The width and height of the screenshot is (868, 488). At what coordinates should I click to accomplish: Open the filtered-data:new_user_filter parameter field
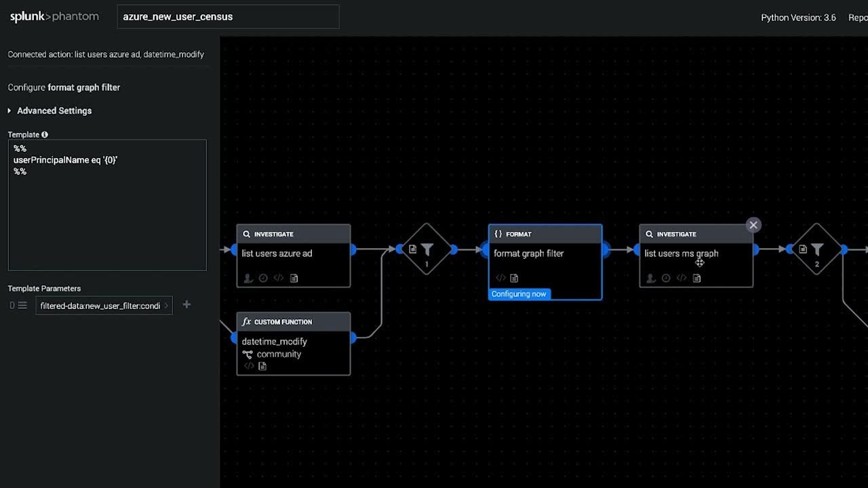[x=104, y=306]
